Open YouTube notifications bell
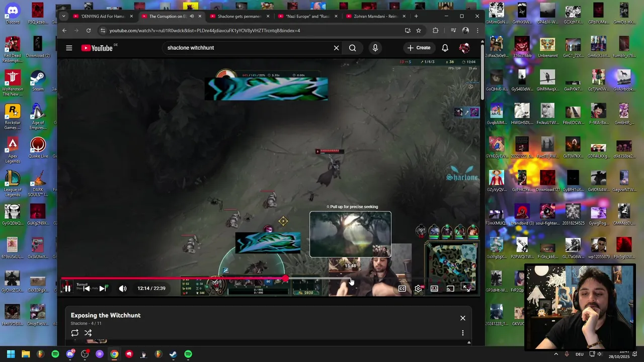This screenshot has height=362, width=644. point(445,48)
